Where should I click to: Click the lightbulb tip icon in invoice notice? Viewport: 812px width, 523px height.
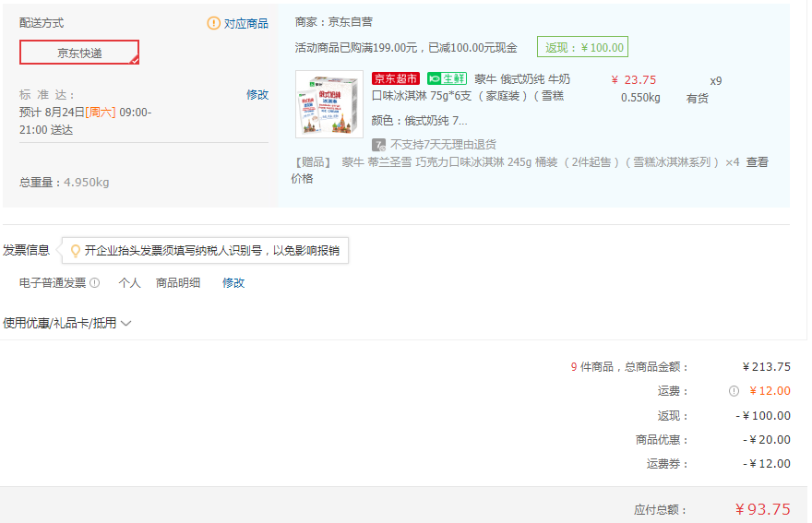75,251
